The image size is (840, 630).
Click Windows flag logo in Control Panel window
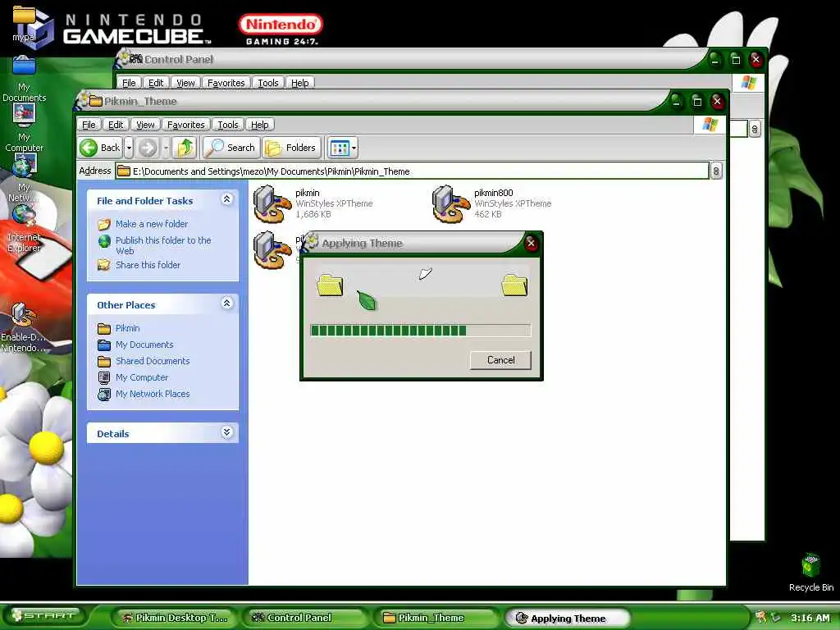click(x=748, y=83)
